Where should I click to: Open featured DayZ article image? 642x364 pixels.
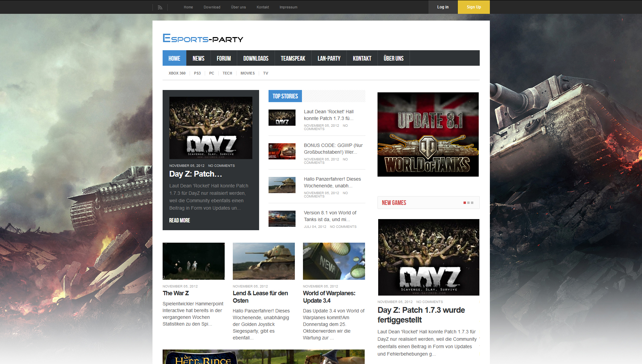[211, 128]
